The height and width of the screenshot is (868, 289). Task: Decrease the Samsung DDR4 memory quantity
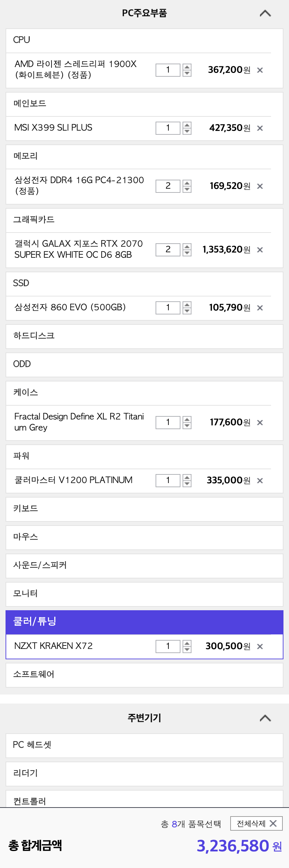pos(187,189)
